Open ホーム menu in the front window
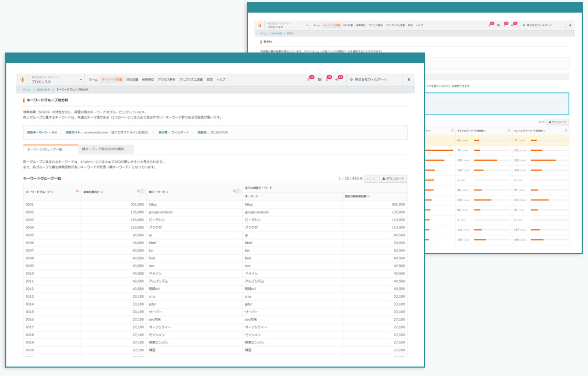The width and height of the screenshot is (588, 376). 93,79
